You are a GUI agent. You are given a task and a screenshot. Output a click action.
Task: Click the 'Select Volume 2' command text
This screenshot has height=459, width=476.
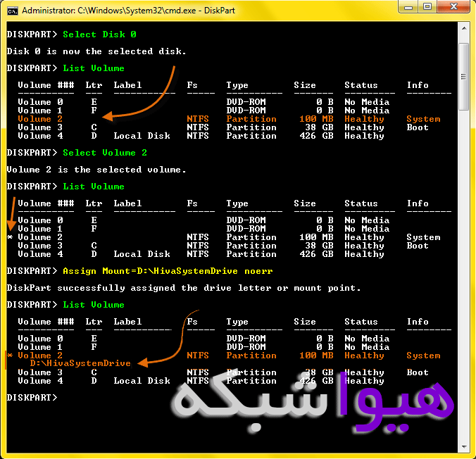coord(105,153)
